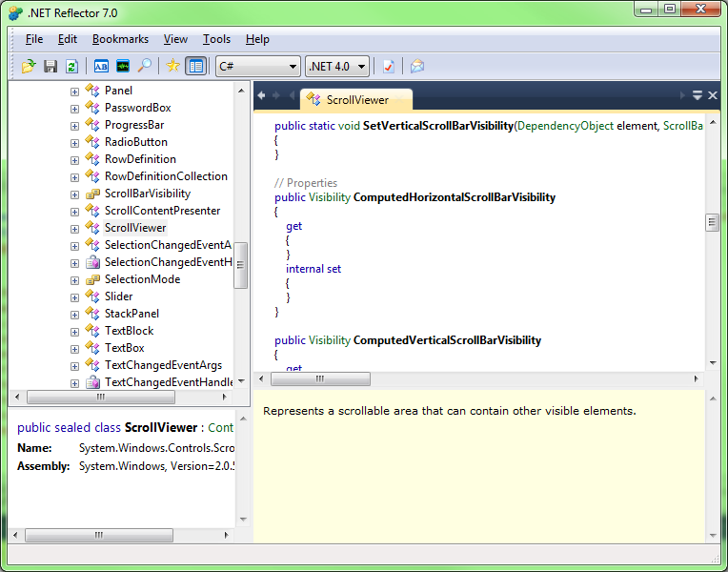Click the back navigation arrow in code pane
728x572 pixels.
261,95
